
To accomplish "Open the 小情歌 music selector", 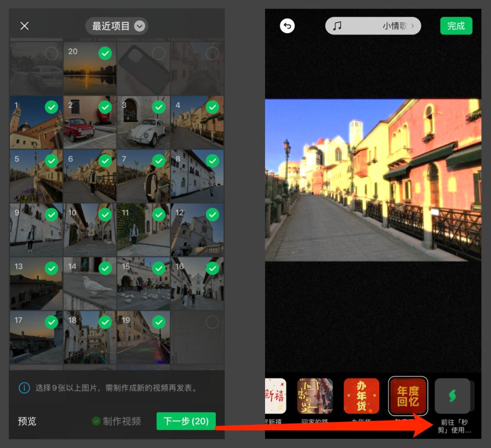I will point(373,26).
